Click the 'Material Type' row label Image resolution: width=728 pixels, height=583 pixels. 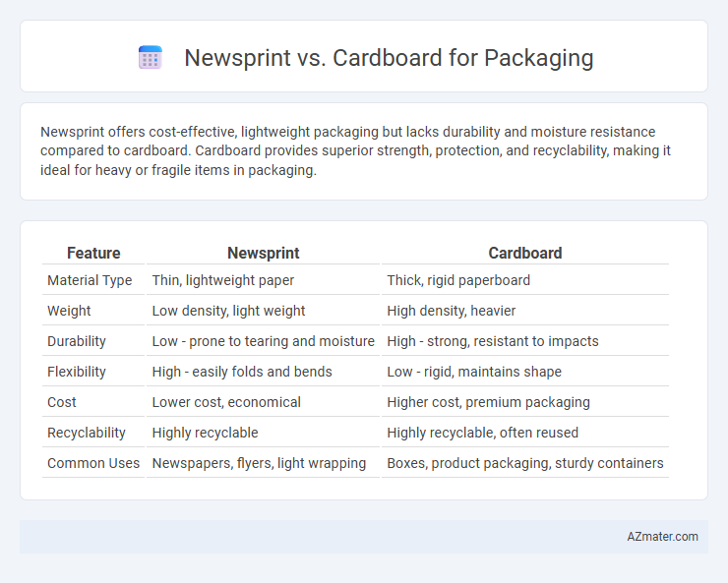coord(90,280)
